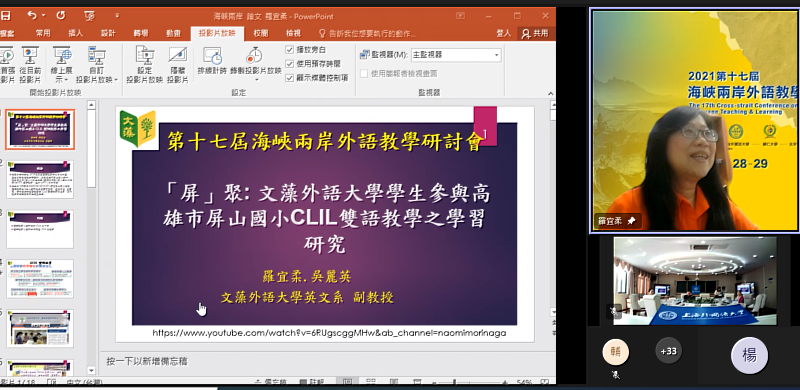Select slide 3 thumbnail
Image resolution: width=800 pixels, height=390 pixels.
click(x=40, y=229)
